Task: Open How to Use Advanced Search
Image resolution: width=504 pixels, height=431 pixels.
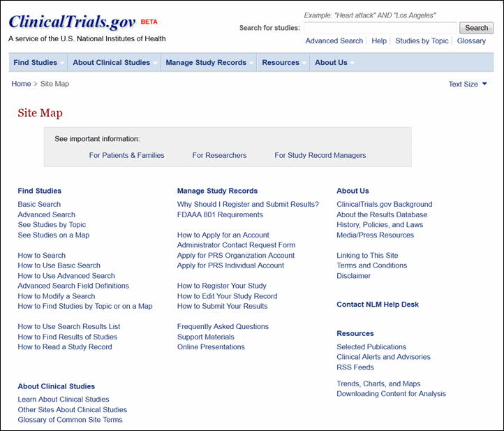Action: pyautogui.click(x=66, y=276)
